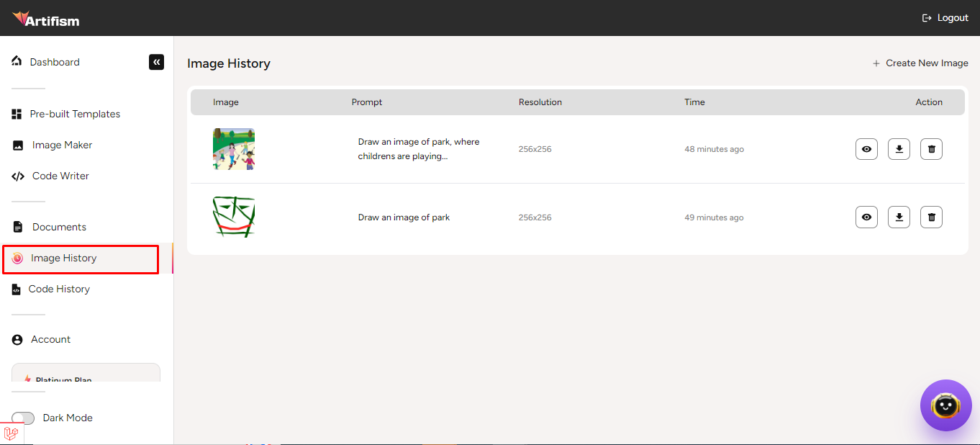Click the Dashboard home icon
The width and height of the screenshot is (980, 445).
pyautogui.click(x=17, y=61)
